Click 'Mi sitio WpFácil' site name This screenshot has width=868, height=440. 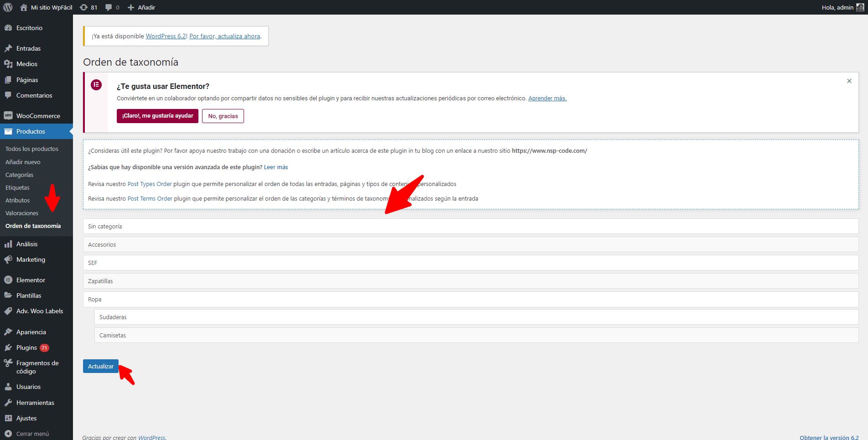pyautogui.click(x=52, y=7)
